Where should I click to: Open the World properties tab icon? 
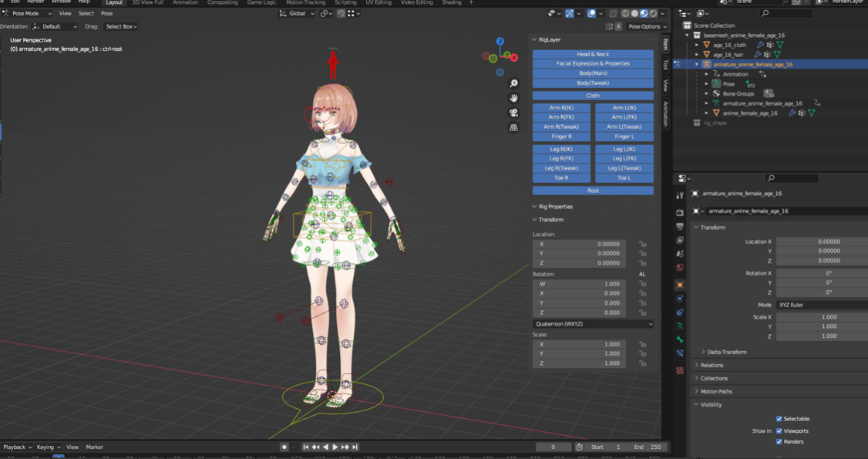coord(680,268)
